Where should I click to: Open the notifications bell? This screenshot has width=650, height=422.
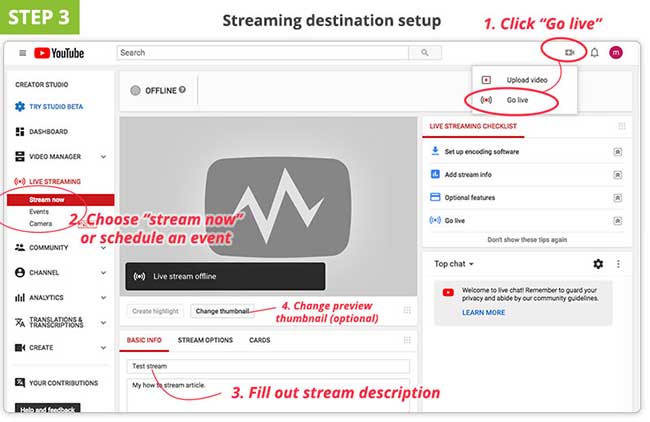tap(594, 53)
